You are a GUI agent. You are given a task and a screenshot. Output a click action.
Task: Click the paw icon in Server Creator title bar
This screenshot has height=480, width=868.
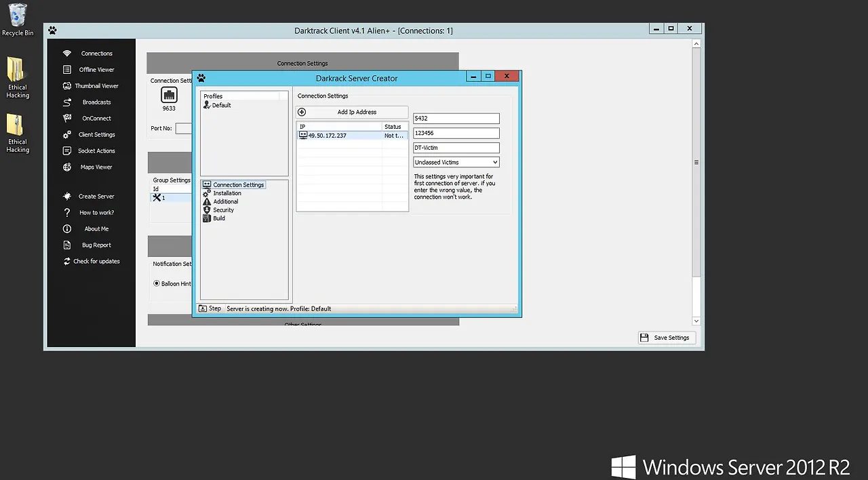click(x=201, y=78)
